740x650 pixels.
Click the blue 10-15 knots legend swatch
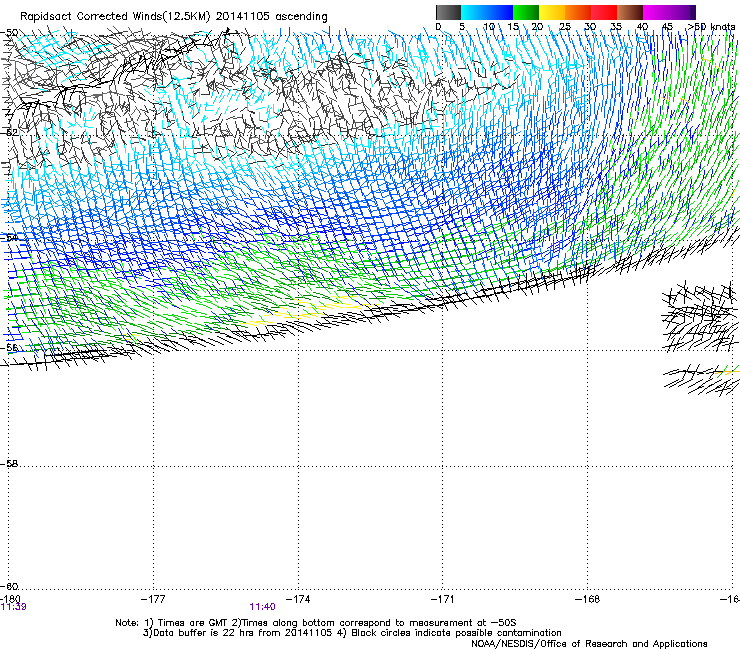[x=499, y=12]
